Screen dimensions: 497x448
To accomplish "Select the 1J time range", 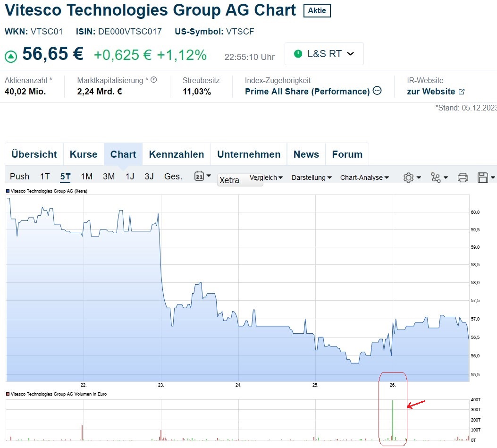I will (130, 176).
